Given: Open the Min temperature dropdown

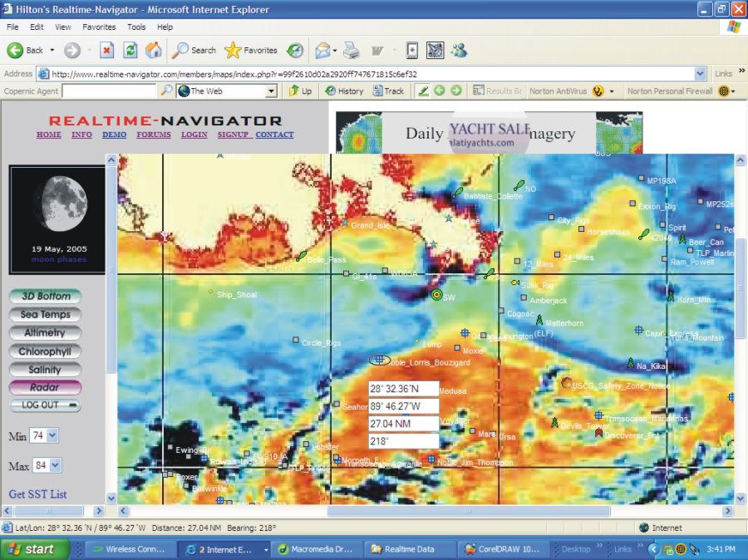Looking at the screenshot, I should point(52,435).
